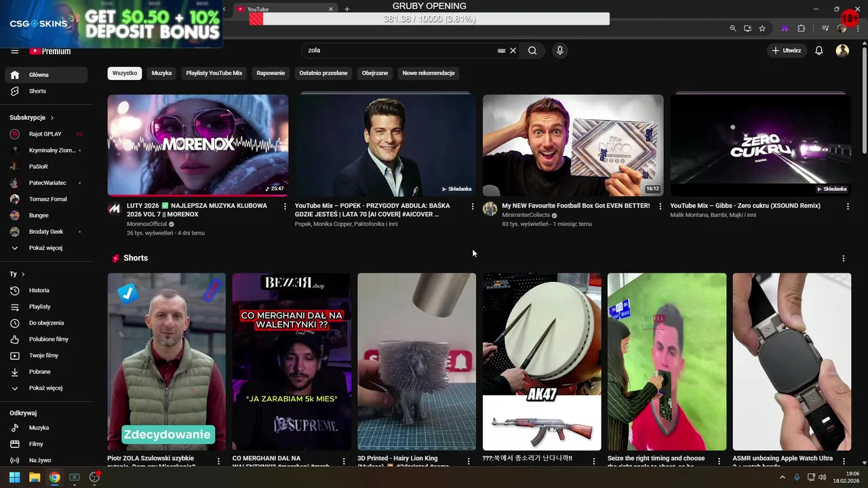Open the Football Box video thumbnail

click(x=573, y=145)
